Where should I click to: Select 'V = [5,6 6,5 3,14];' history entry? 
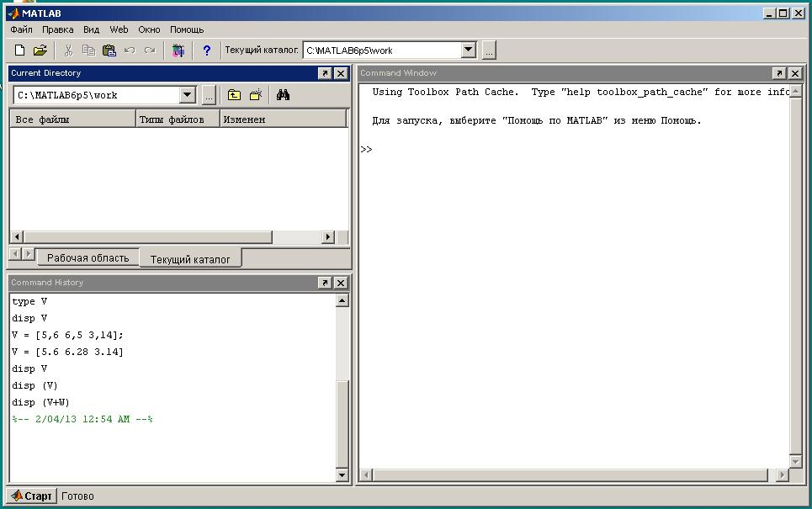click(68, 335)
